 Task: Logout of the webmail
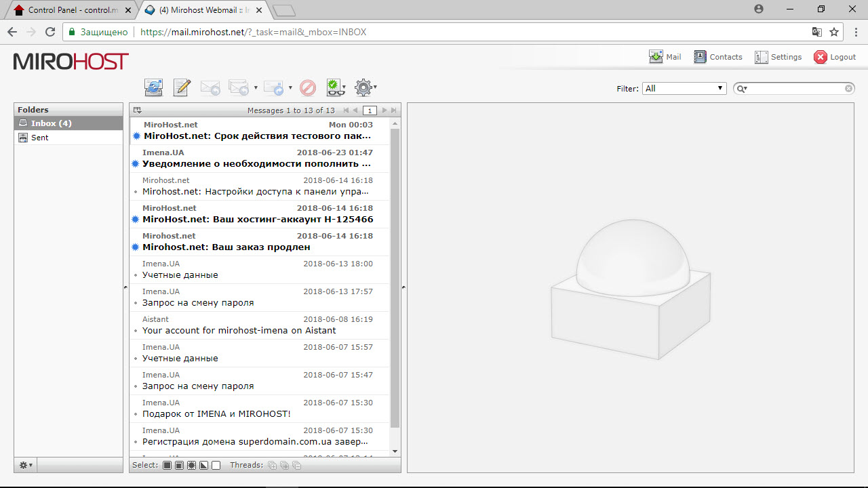pyautogui.click(x=835, y=57)
